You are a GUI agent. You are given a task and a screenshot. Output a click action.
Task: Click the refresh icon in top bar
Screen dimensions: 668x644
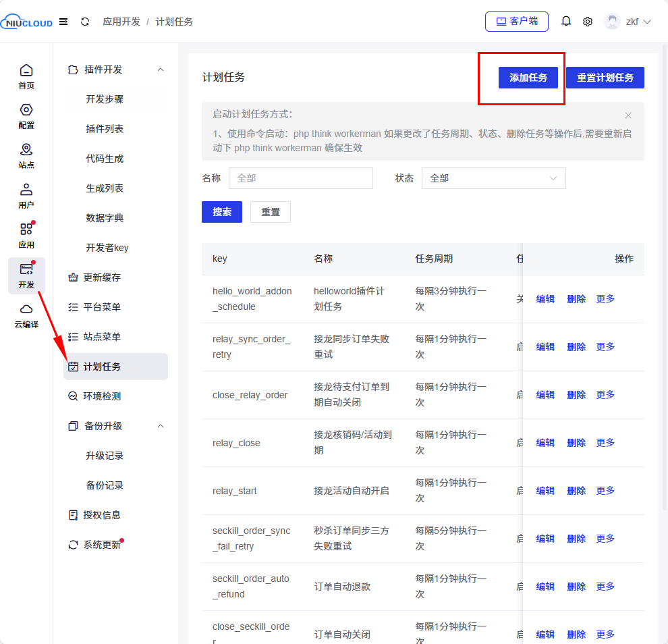tap(85, 22)
